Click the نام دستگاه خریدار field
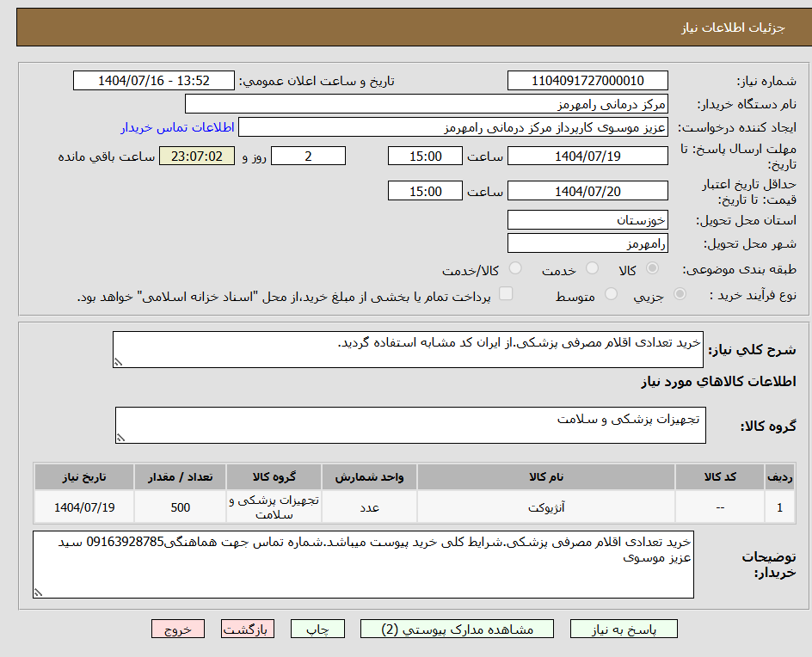Viewport: 812px width, 657px height. [x=427, y=104]
